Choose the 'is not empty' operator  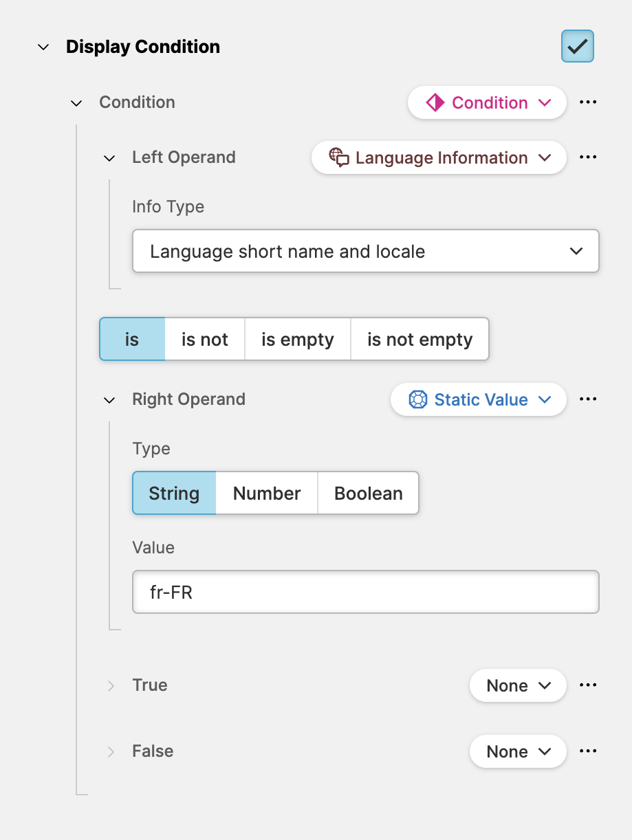click(x=419, y=339)
